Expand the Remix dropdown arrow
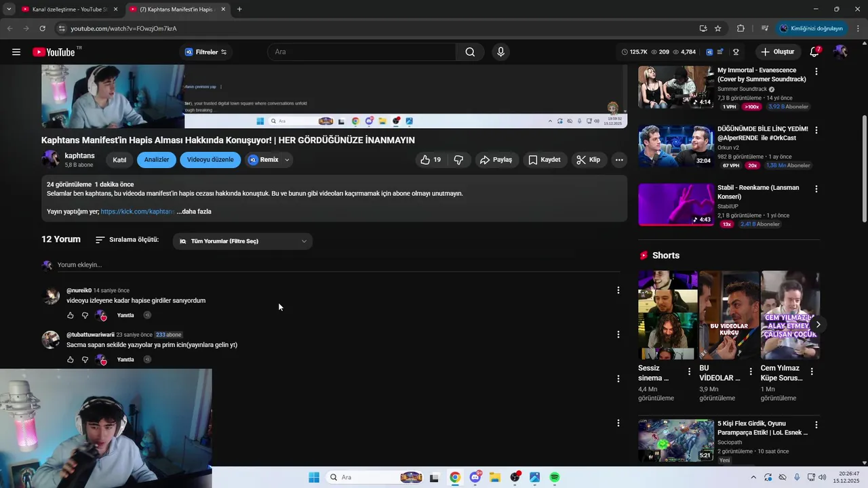This screenshot has height=488, width=868. tap(287, 160)
